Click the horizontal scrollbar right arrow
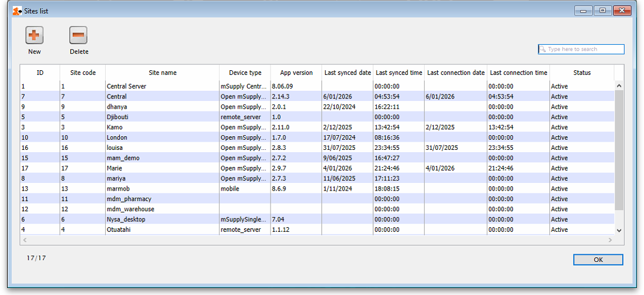Viewport: 644px width, 295px height. pyautogui.click(x=610, y=240)
